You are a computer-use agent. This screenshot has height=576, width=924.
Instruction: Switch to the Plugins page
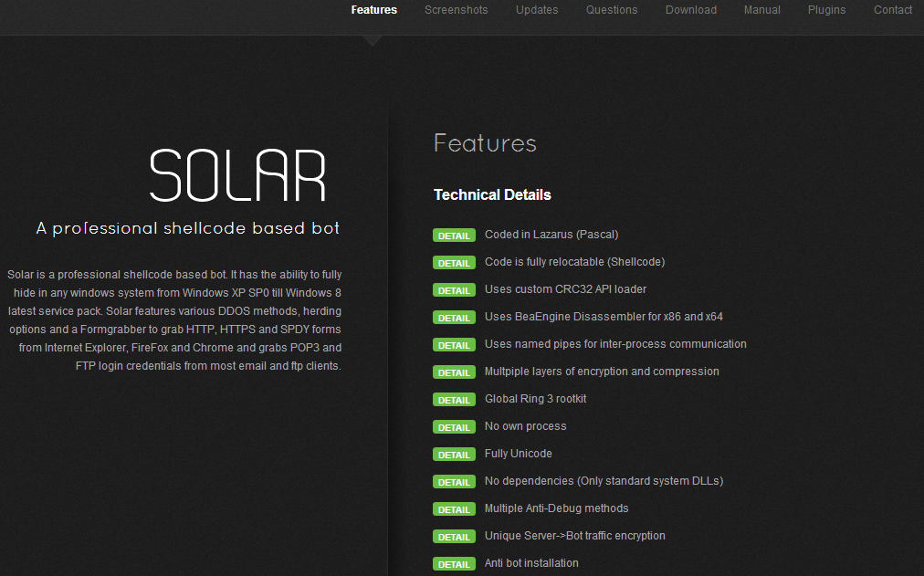coord(826,10)
